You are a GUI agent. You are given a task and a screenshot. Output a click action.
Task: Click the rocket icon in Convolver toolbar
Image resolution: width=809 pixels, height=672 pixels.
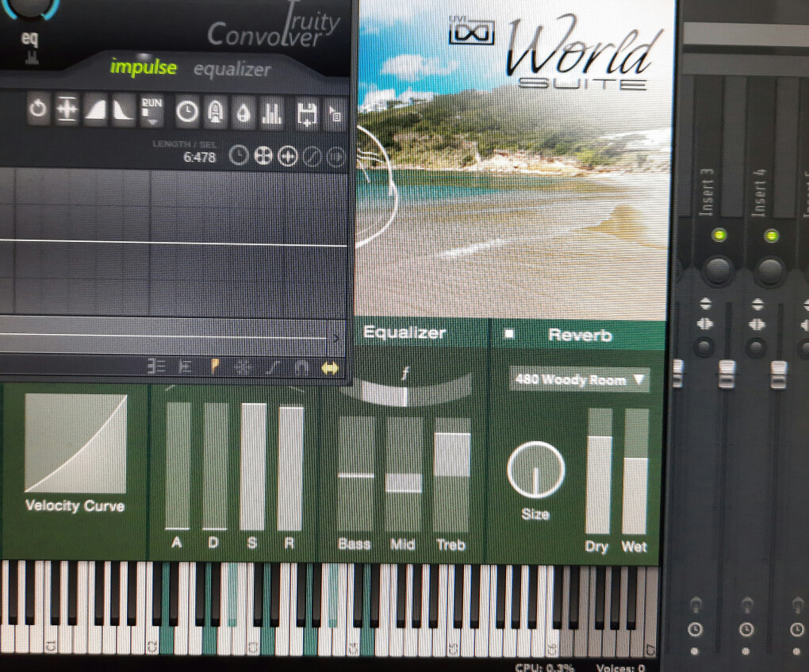point(215,112)
